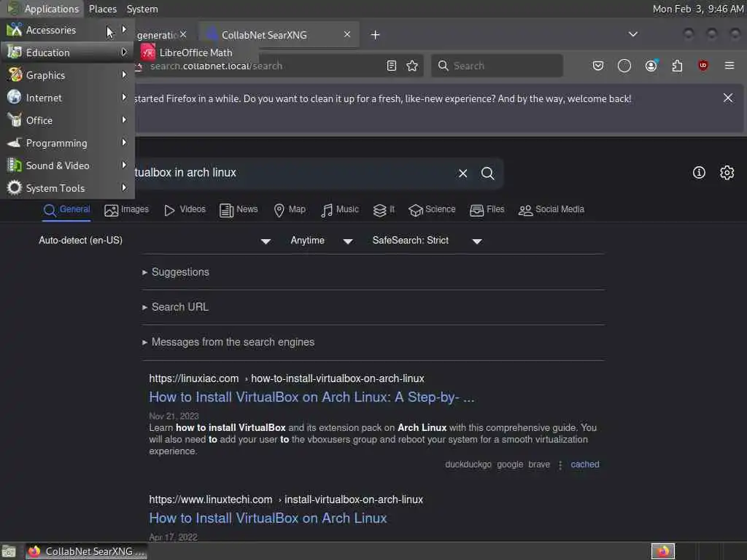Select the Science search category
Image resolution: width=747 pixels, height=560 pixels.
point(432,209)
